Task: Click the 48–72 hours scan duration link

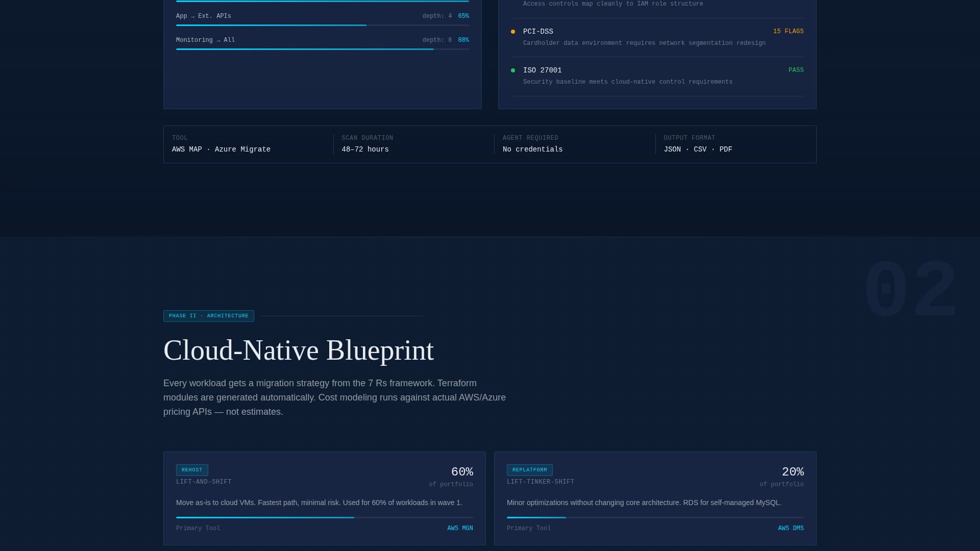Action: point(364,149)
